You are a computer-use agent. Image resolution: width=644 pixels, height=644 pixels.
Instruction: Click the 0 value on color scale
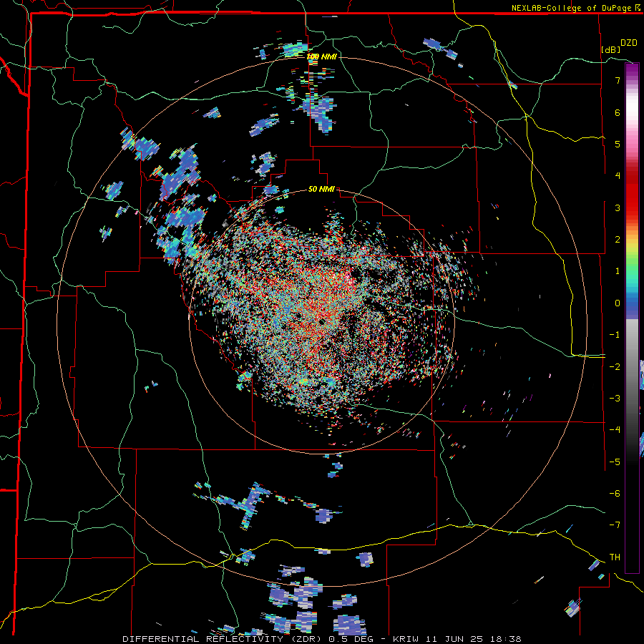click(618, 303)
